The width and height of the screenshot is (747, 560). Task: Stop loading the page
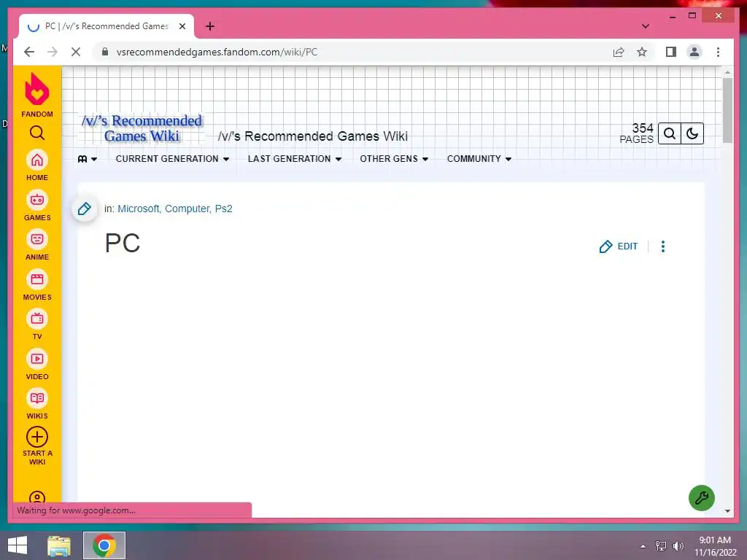(x=76, y=52)
